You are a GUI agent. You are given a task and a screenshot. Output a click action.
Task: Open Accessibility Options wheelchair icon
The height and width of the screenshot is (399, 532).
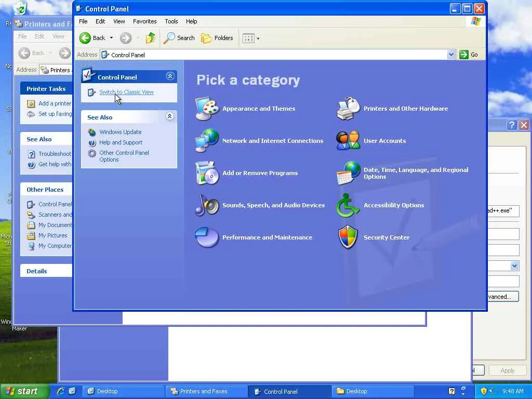pos(348,205)
